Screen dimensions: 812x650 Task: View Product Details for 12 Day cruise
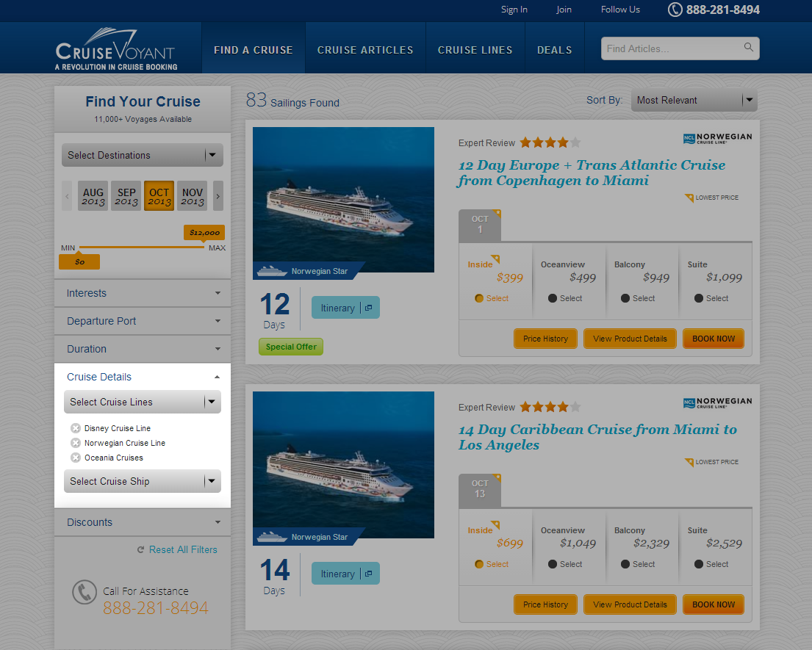630,339
